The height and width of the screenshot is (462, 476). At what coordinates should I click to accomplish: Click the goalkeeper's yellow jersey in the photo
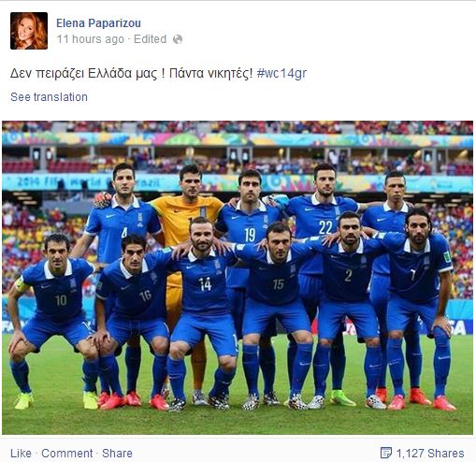[x=187, y=220]
